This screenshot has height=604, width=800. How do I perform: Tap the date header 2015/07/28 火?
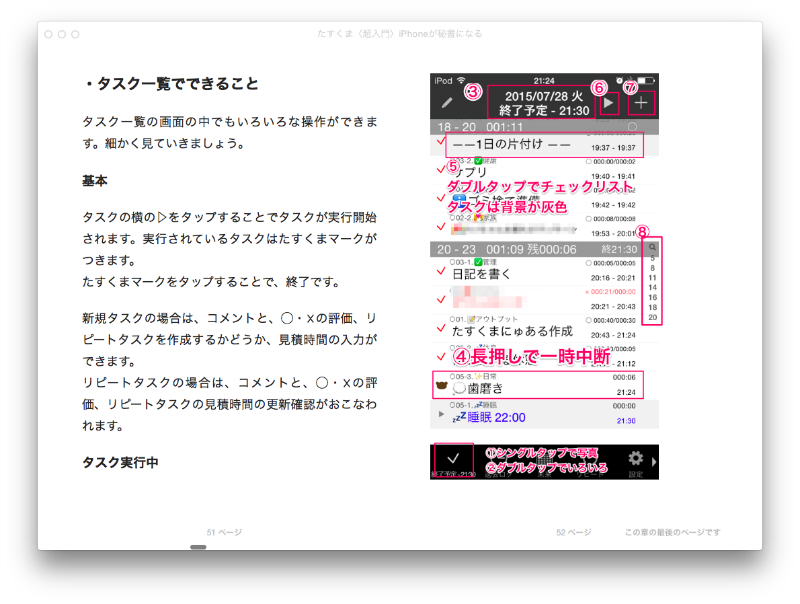pyautogui.click(x=544, y=96)
